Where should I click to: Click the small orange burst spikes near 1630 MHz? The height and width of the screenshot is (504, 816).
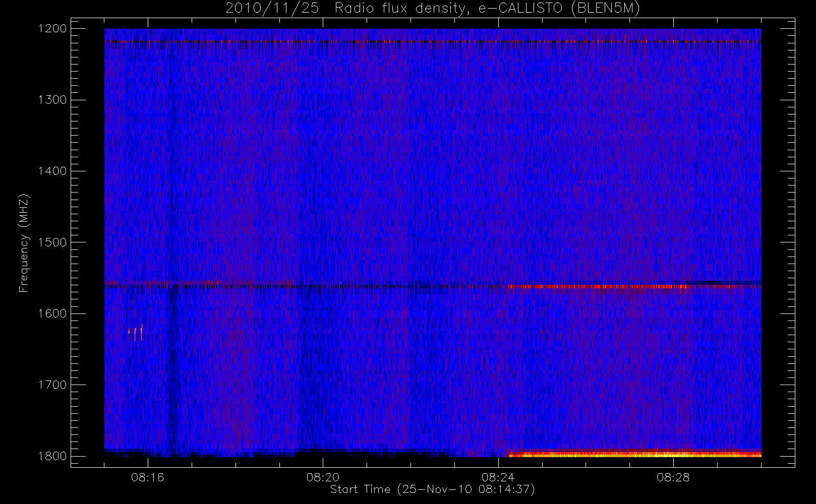click(135, 333)
